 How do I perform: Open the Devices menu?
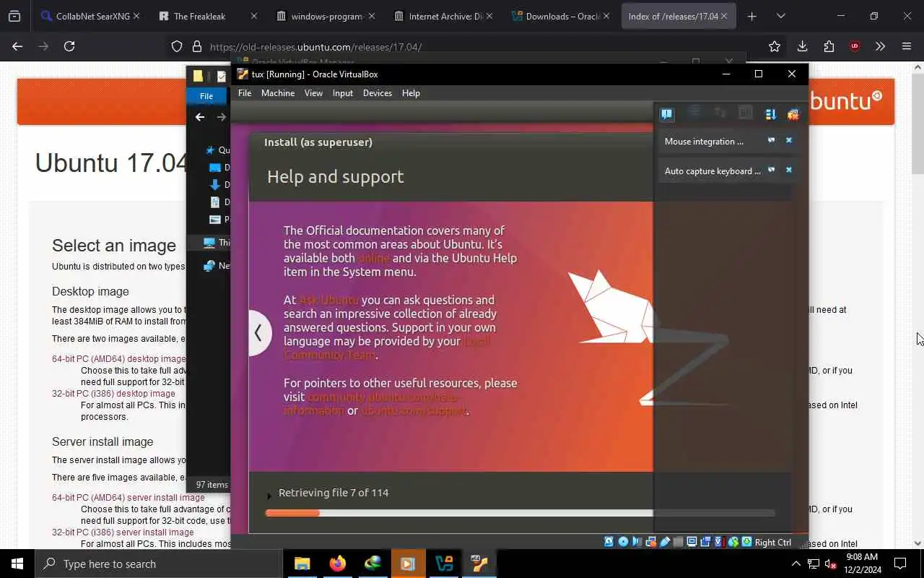pyautogui.click(x=378, y=93)
